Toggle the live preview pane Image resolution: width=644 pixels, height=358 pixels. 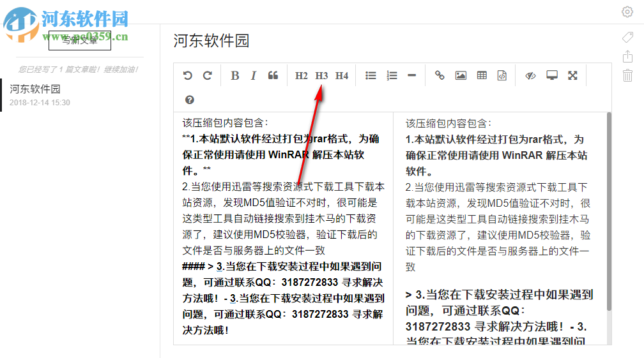531,75
